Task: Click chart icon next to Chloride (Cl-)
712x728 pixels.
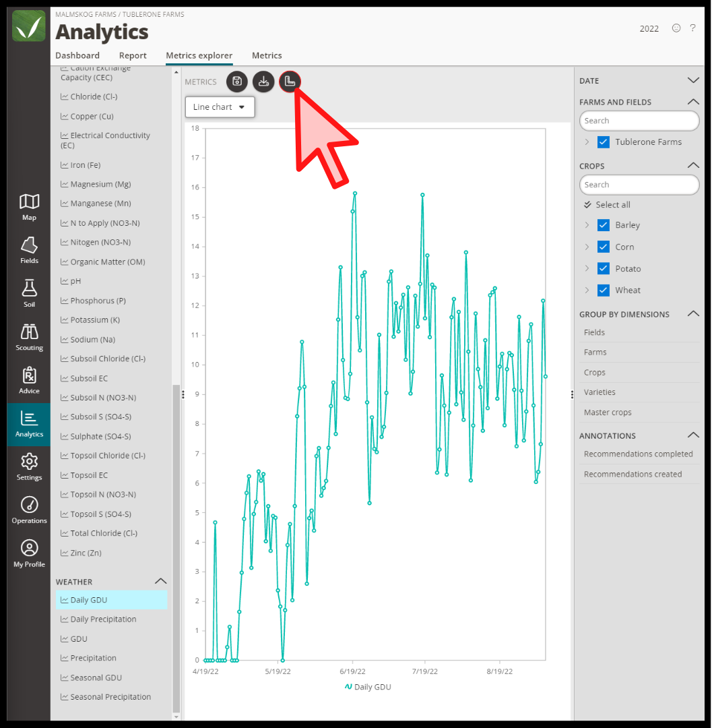Action: click(65, 96)
